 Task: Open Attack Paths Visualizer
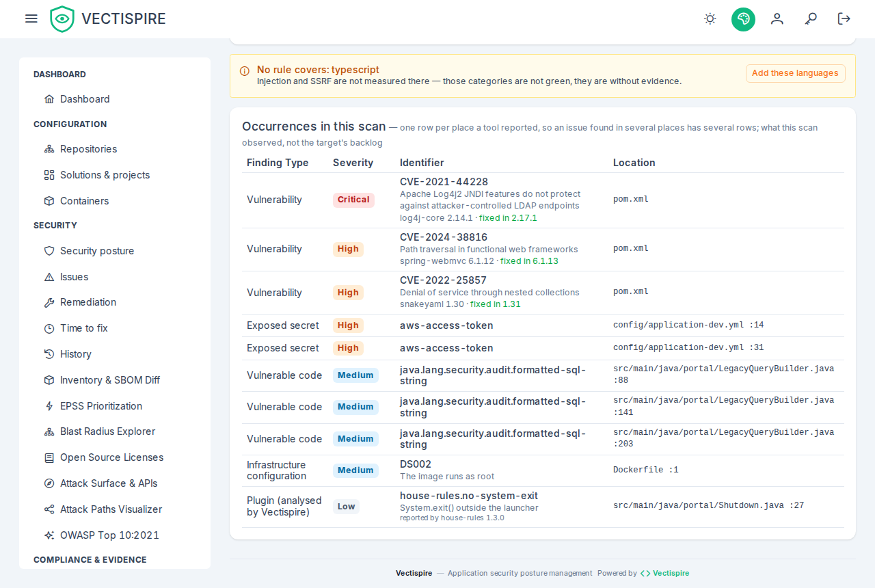(111, 509)
